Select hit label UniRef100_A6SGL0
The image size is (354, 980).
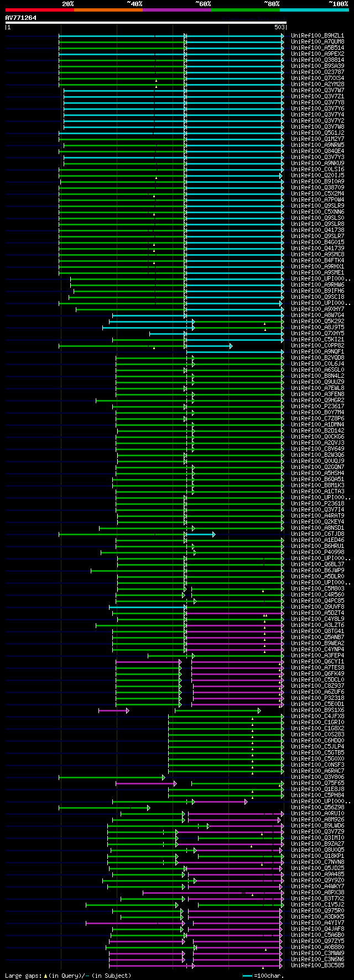click(317, 370)
